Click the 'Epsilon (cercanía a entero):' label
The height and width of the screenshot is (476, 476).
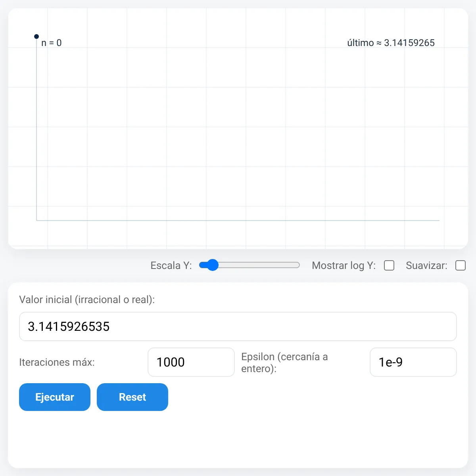point(284,363)
